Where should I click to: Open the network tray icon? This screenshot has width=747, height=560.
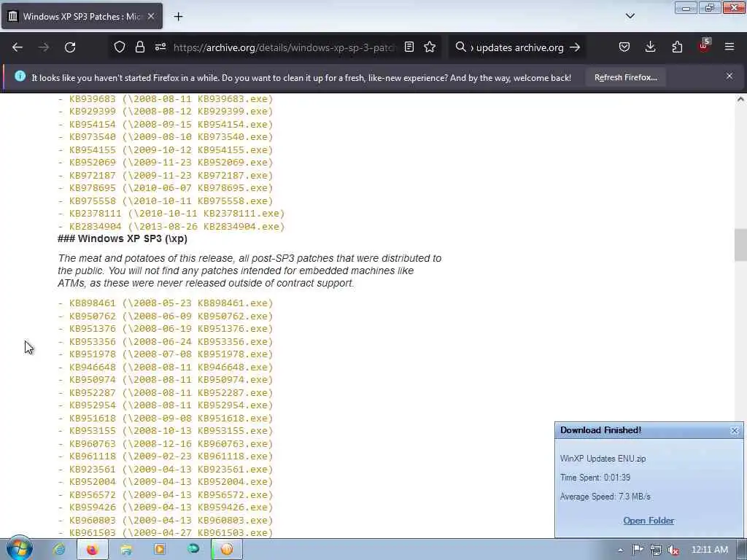click(656, 550)
